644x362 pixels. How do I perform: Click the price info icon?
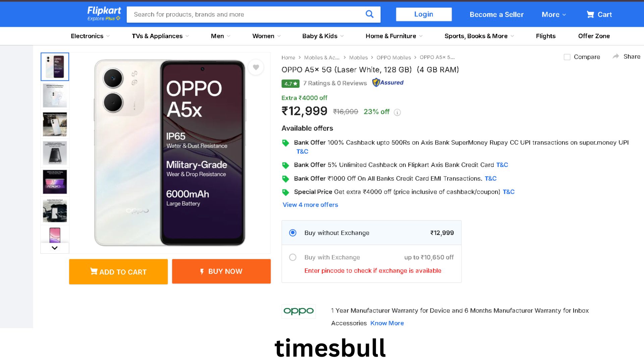(397, 112)
